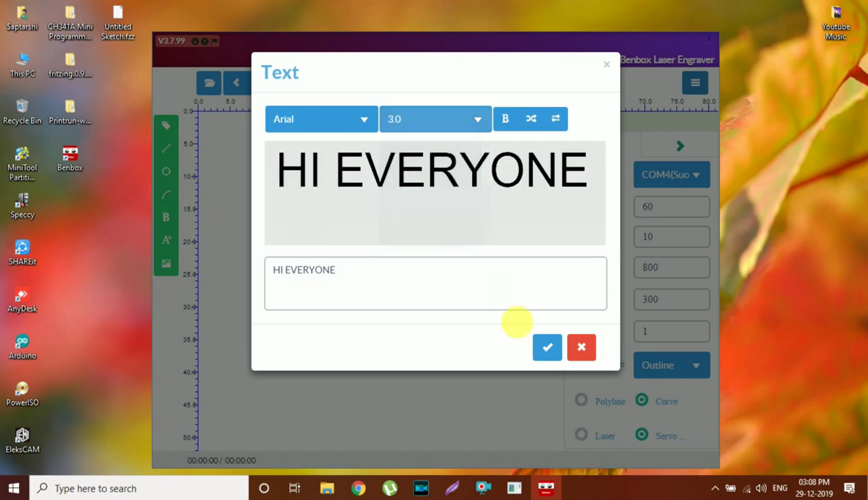Click the taskbar search box
This screenshot has height=500, width=868.
point(140,488)
